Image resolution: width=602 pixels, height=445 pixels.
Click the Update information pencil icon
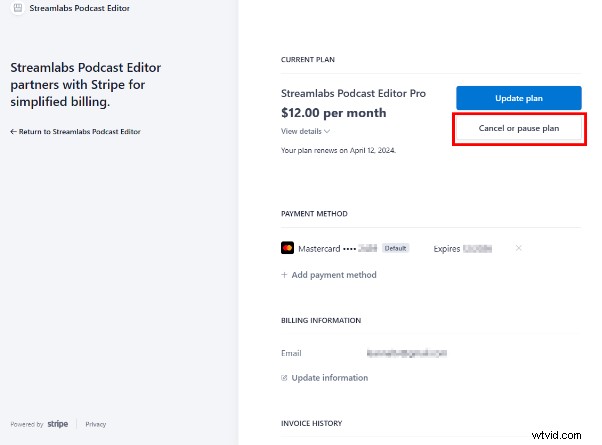pos(284,378)
